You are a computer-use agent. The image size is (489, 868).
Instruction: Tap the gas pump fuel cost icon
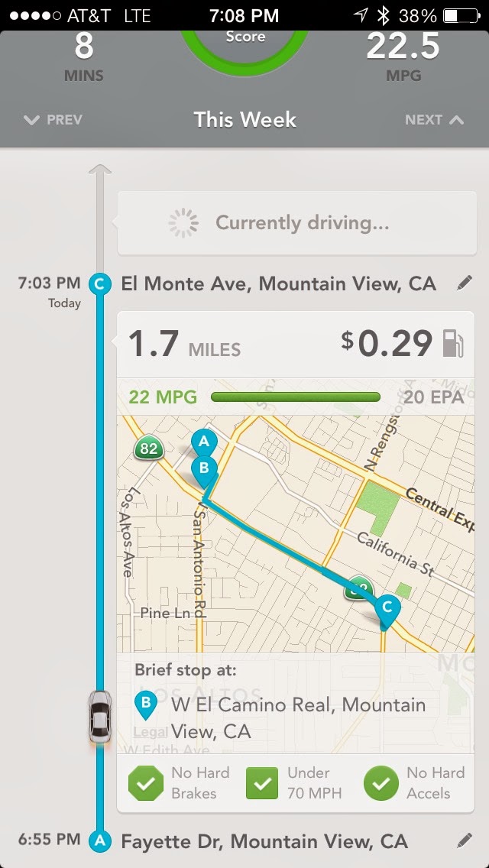tap(452, 343)
